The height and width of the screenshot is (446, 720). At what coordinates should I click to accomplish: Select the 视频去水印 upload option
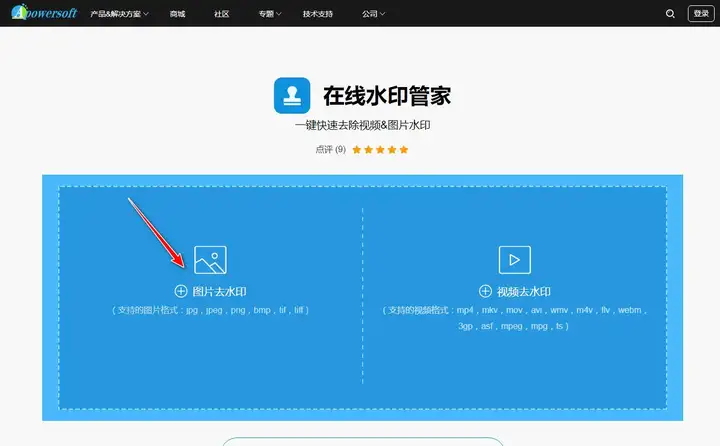tap(523, 291)
